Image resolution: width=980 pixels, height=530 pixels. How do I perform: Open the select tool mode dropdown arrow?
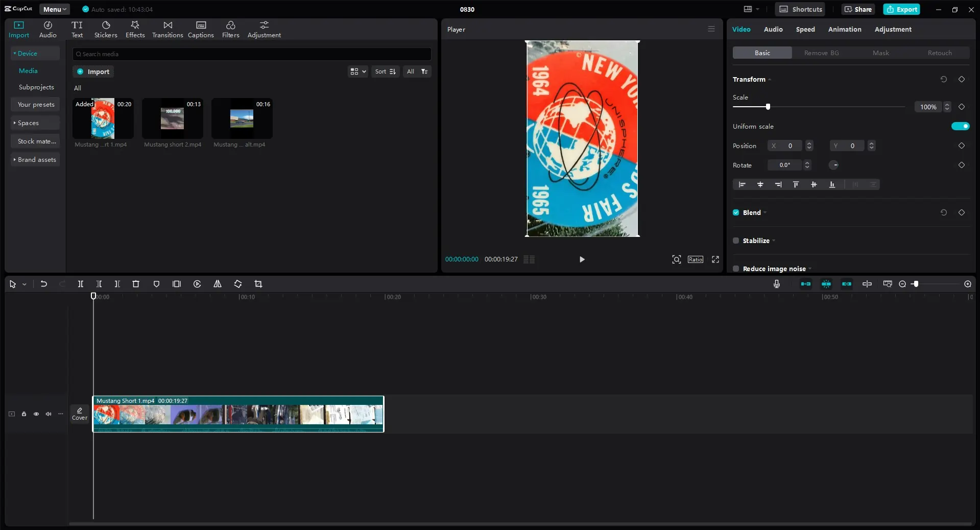[x=24, y=284]
